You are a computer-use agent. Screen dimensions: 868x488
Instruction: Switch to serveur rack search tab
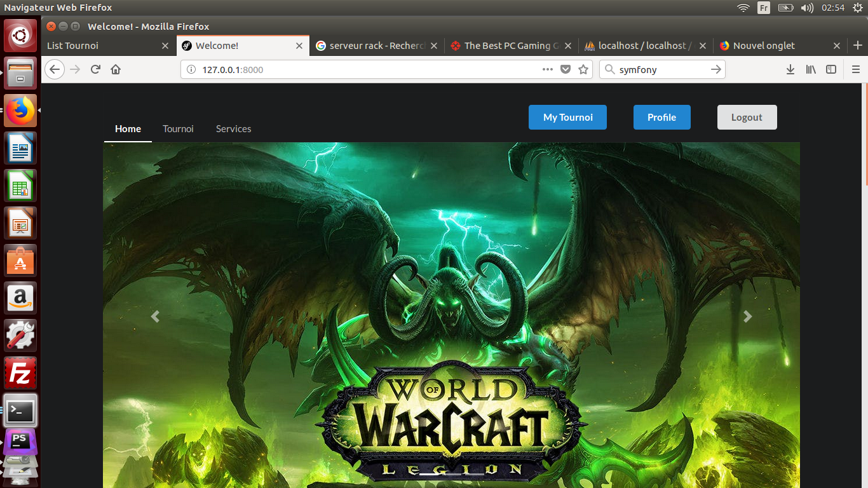[377, 46]
